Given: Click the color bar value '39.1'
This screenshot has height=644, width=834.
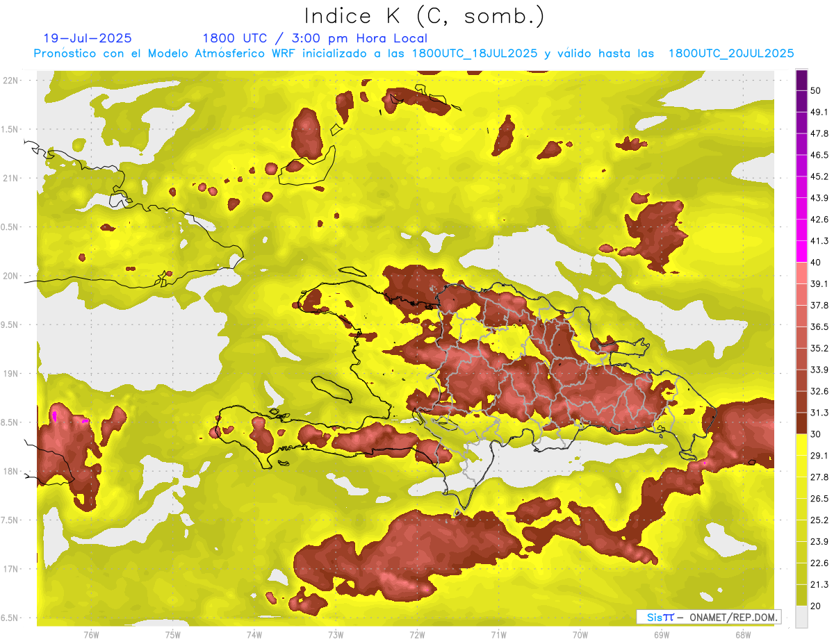Looking at the screenshot, I should 819,283.
